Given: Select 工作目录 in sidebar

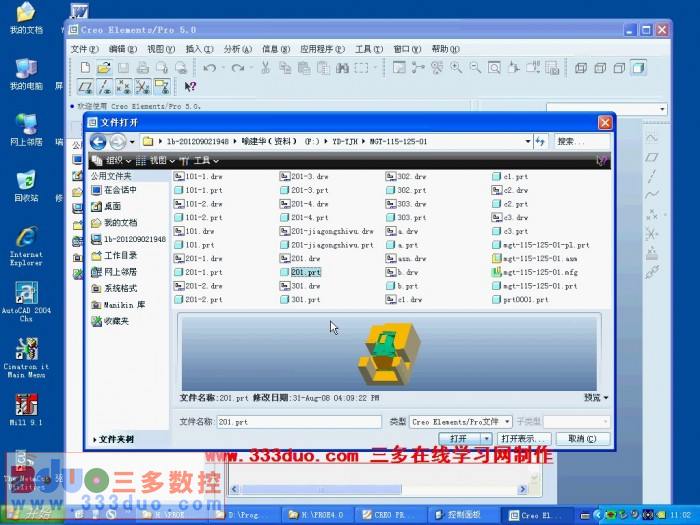Looking at the screenshot, I should click(114, 255).
